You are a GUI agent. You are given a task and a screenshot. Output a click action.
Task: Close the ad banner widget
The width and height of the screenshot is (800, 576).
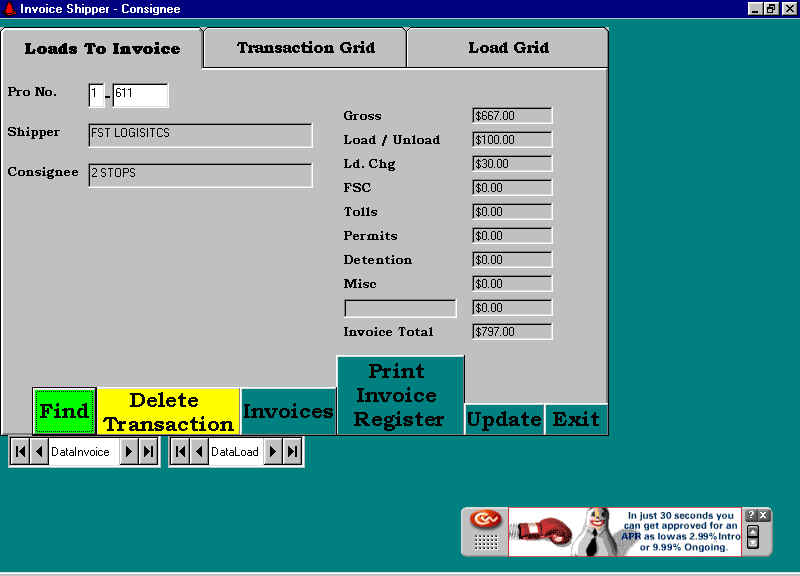[764, 515]
